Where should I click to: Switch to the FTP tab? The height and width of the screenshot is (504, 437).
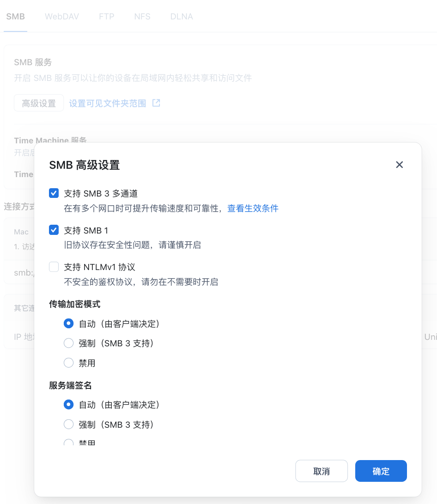pyautogui.click(x=107, y=16)
